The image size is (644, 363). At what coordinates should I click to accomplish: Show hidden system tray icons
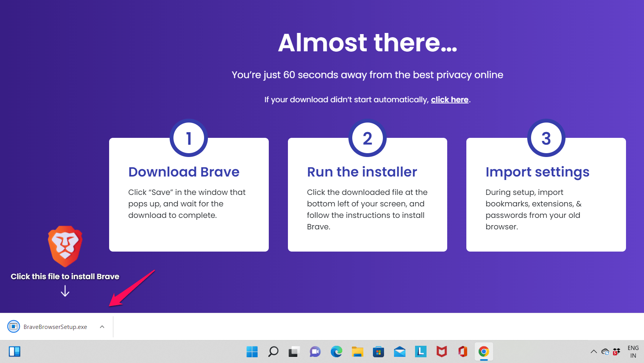[594, 352]
